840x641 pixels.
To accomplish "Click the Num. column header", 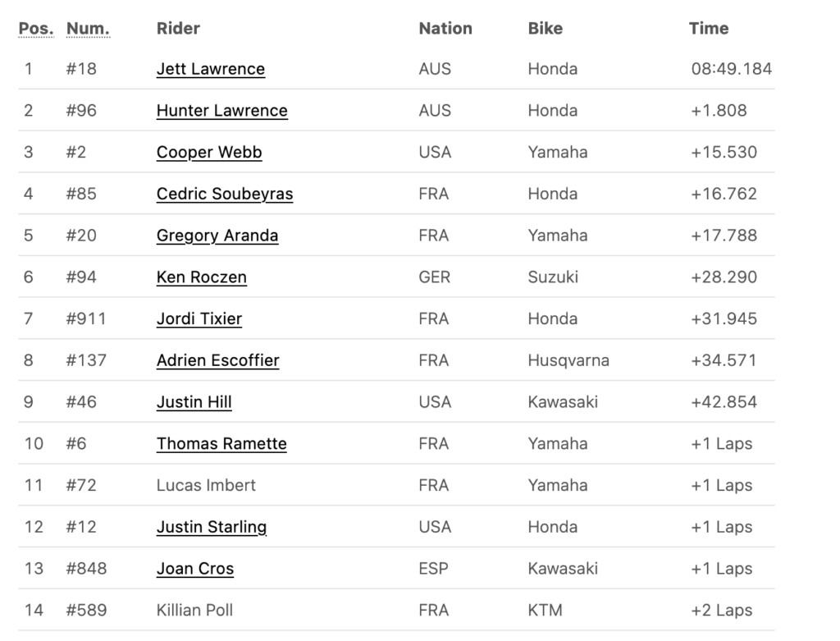I will pyautogui.click(x=88, y=29).
